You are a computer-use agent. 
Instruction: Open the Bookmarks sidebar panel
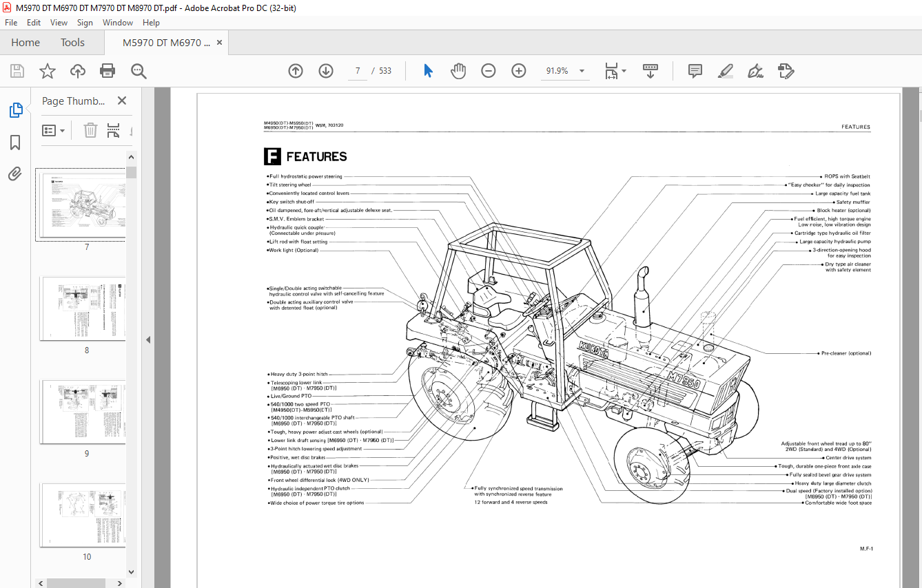15,143
